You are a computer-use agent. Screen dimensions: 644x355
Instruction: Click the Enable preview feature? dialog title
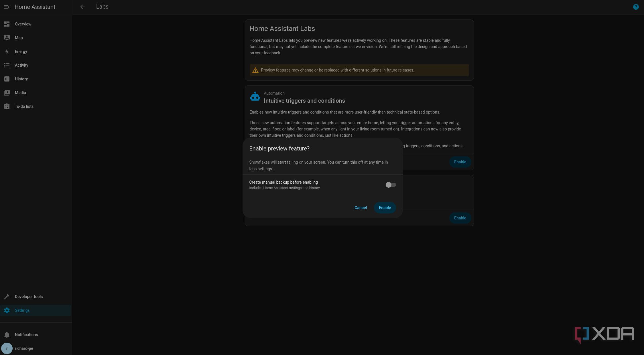(x=279, y=148)
